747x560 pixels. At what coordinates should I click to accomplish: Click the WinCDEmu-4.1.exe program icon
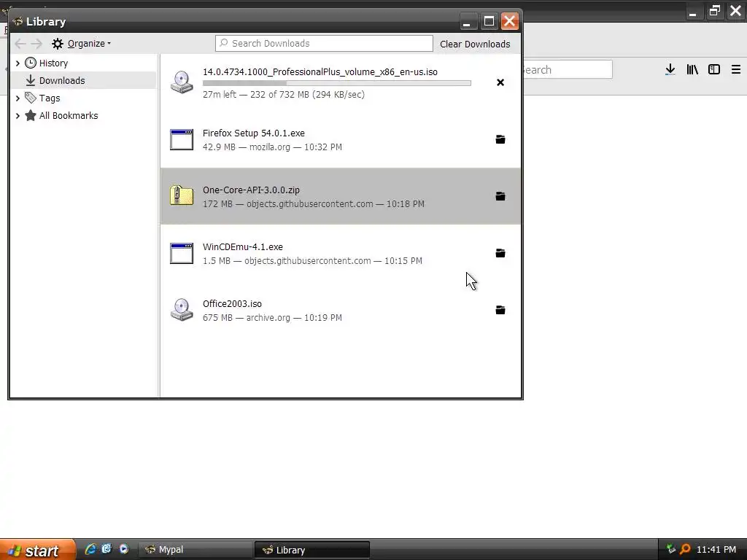click(182, 253)
